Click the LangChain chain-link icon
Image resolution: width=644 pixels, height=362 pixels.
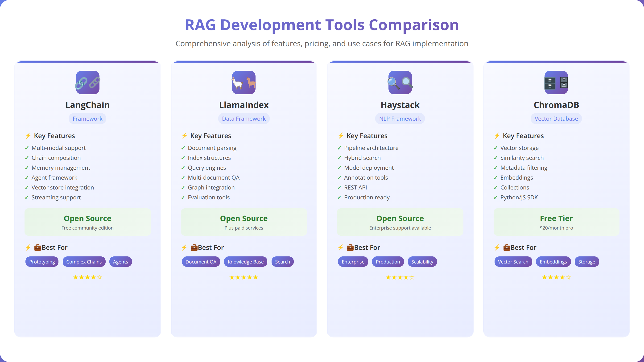tap(87, 82)
